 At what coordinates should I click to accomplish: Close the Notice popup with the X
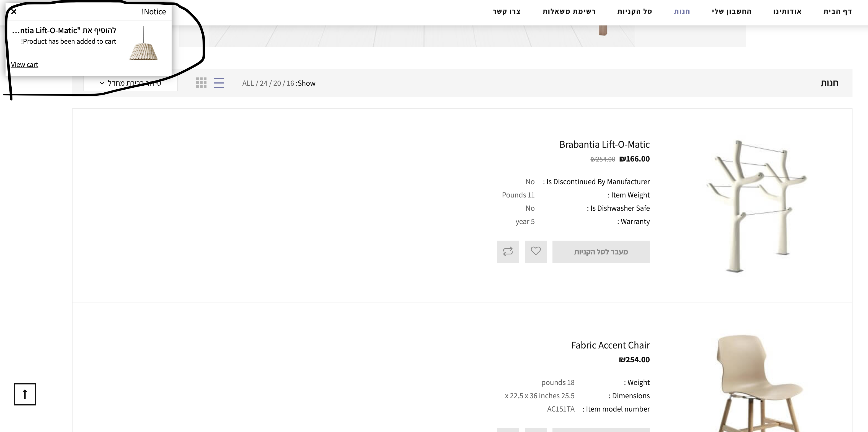(14, 11)
